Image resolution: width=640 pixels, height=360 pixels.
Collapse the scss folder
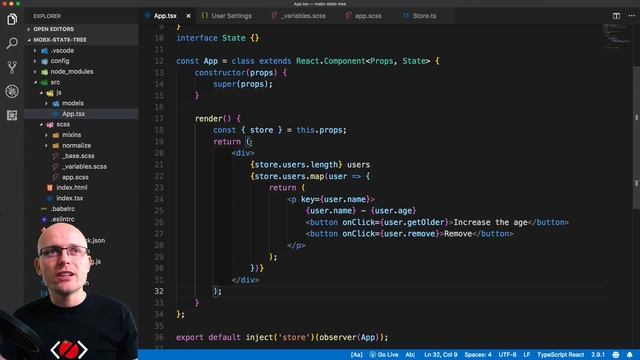63,124
